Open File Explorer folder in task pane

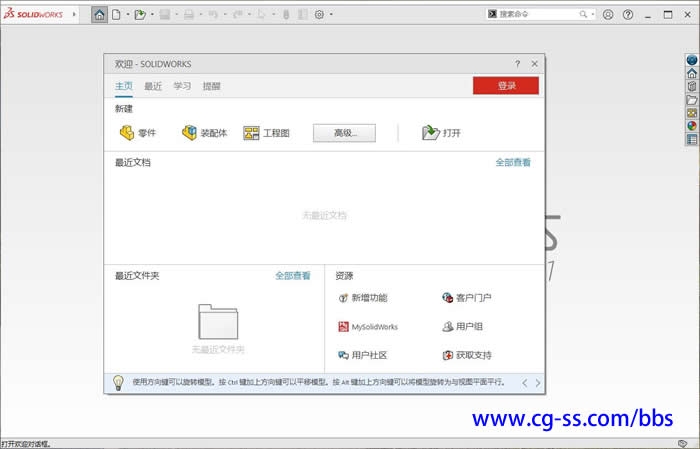pyautogui.click(x=692, y=100)
